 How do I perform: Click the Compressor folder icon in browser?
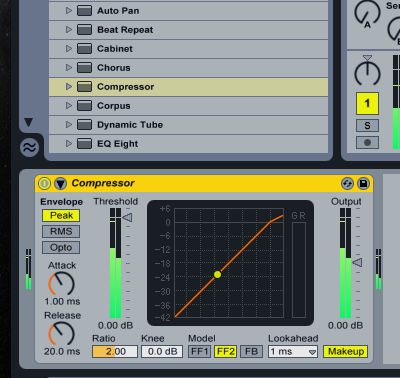(84, 87)
